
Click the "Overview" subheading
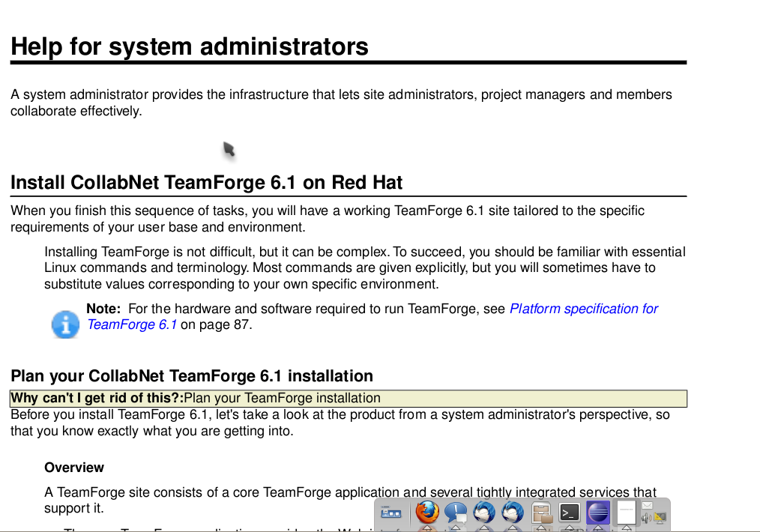[x=74, y=468]
